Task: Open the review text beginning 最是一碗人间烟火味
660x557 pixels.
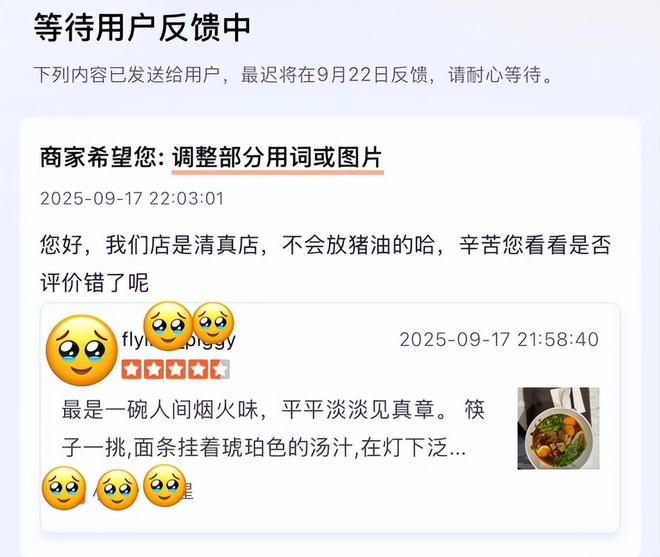Action: [x=274, y=428]
